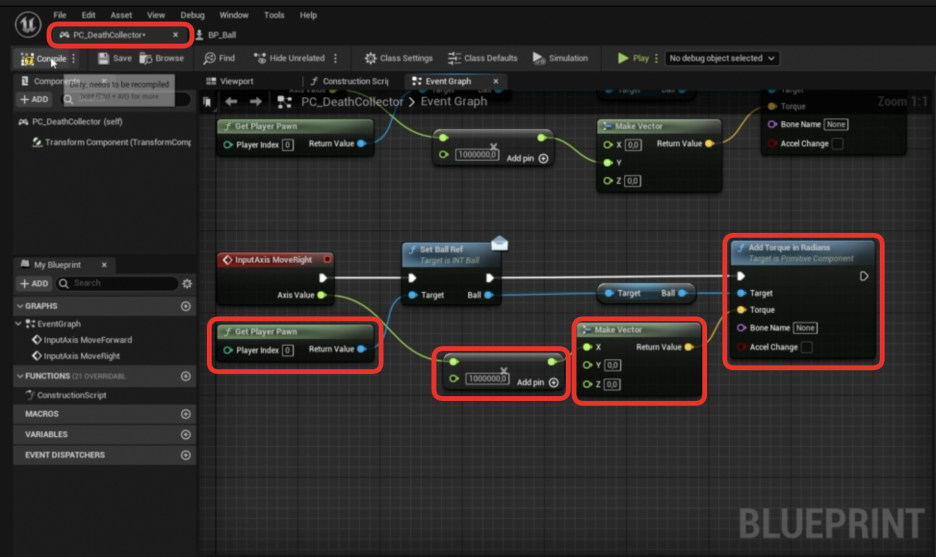Toggle Accel Change on lower Add Torque node
936x557 pixels.
[806, 347]
